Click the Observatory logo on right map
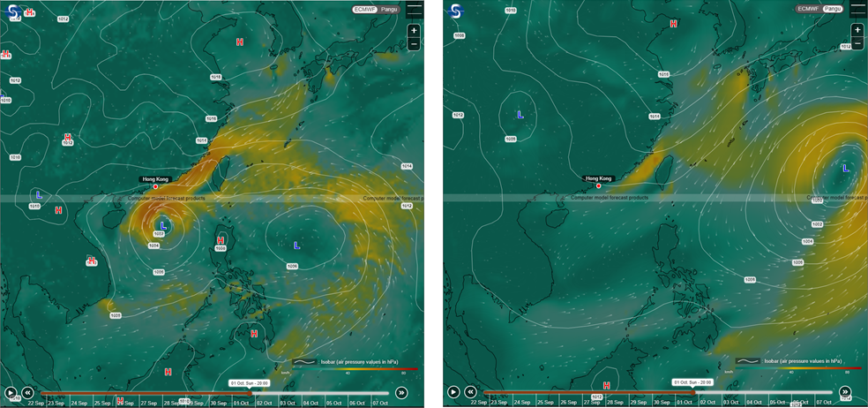 (456, 10)
